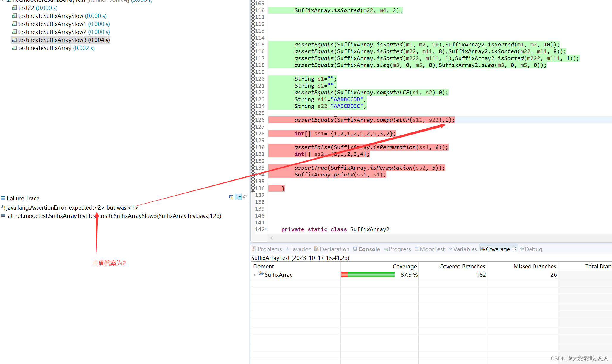Viewport: 612px width, 364px height.
Task: Select test22 in the JUnit tree
Action: [x=38, y=8]
